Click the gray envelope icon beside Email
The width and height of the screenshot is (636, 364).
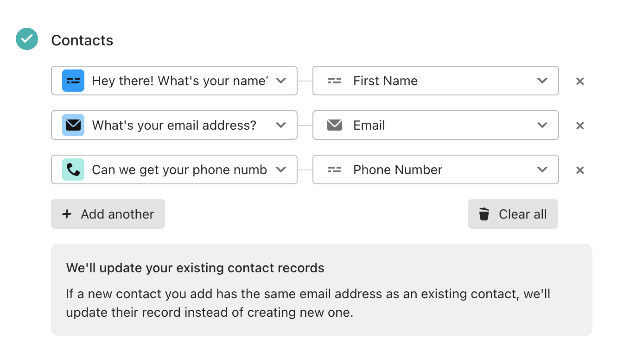(335, 125)
